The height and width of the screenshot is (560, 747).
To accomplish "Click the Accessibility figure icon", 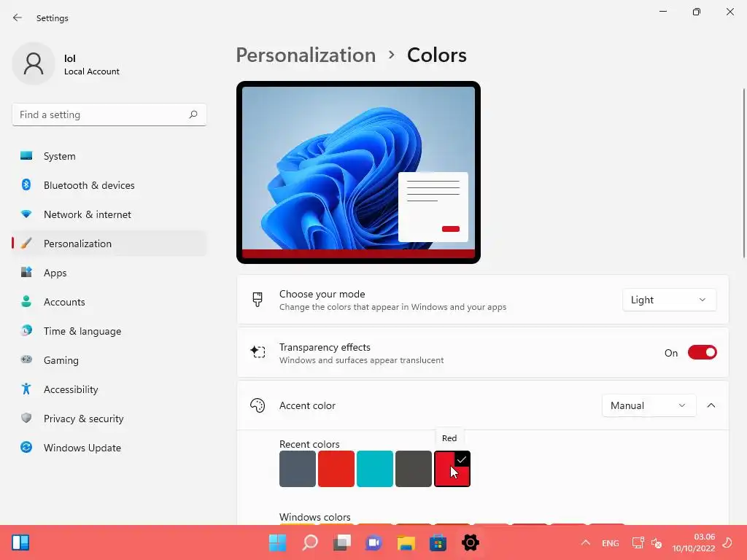I will point(26,389).
